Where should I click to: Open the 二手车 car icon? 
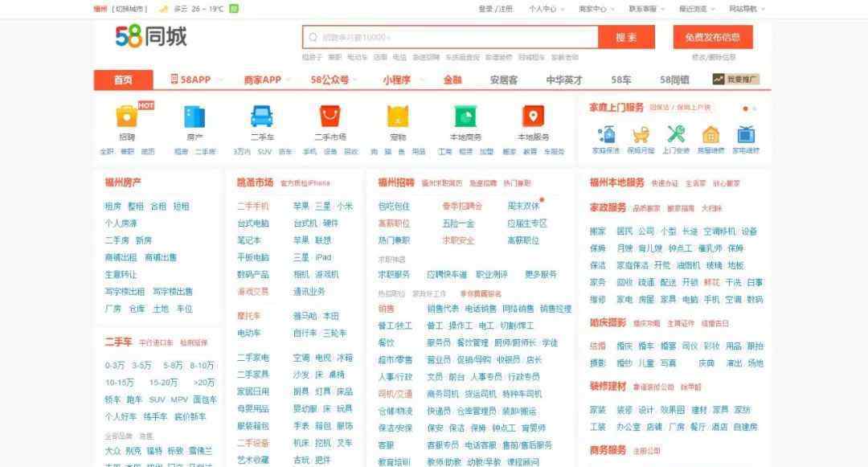coord(262,117)
